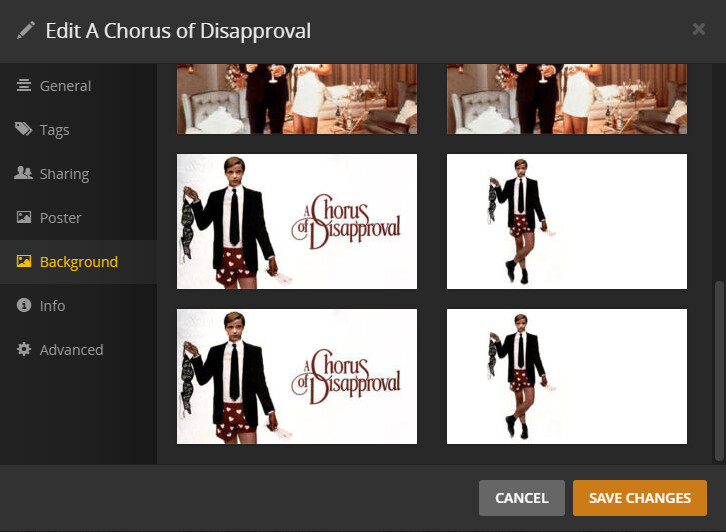Viewport: 726px width, 532px height.
Task: Choose the middle-right full-body man background
Action: tap(567, 221)
